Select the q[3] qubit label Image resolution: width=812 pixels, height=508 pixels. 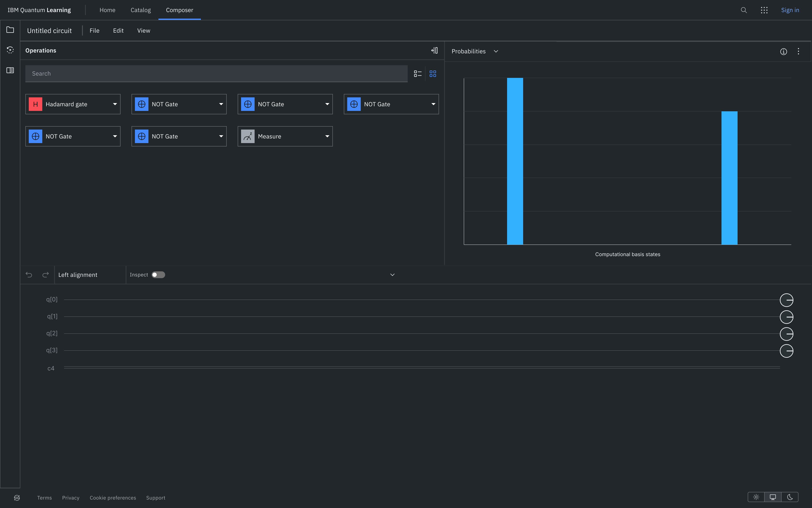pyautogui.click(x=52, y=350)
